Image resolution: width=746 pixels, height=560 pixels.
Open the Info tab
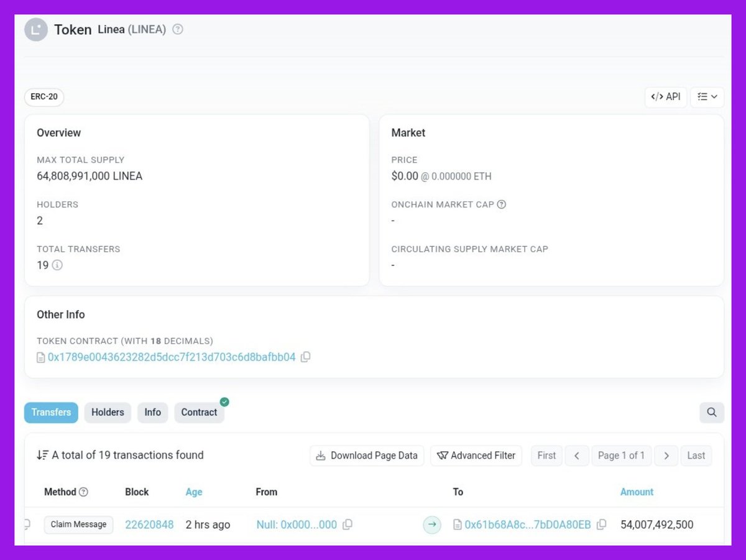pyautogui.click(x=153, y=412)
